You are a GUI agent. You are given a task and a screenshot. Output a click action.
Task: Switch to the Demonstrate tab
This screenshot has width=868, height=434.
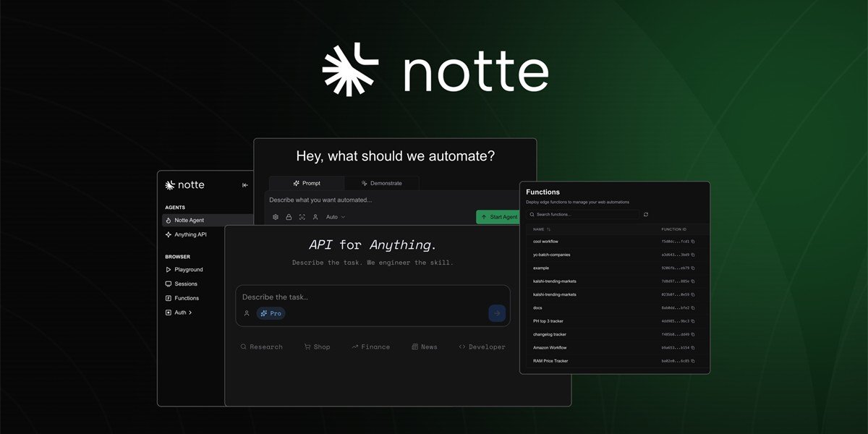click(381, 183)
